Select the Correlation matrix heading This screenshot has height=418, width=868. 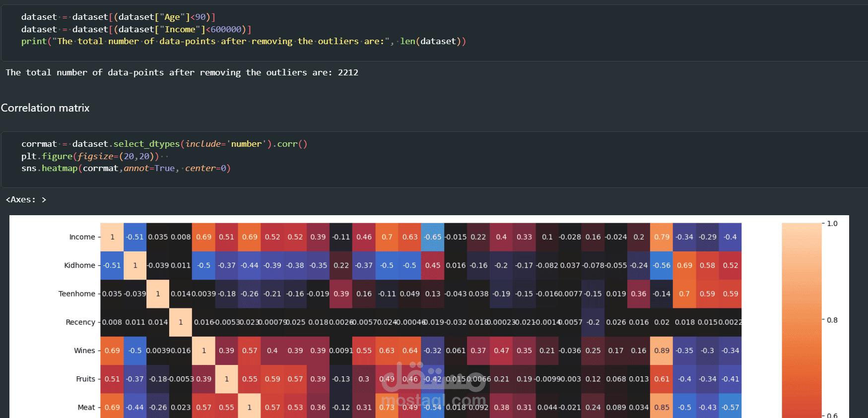pyautogui.click(x=45, y=108)
